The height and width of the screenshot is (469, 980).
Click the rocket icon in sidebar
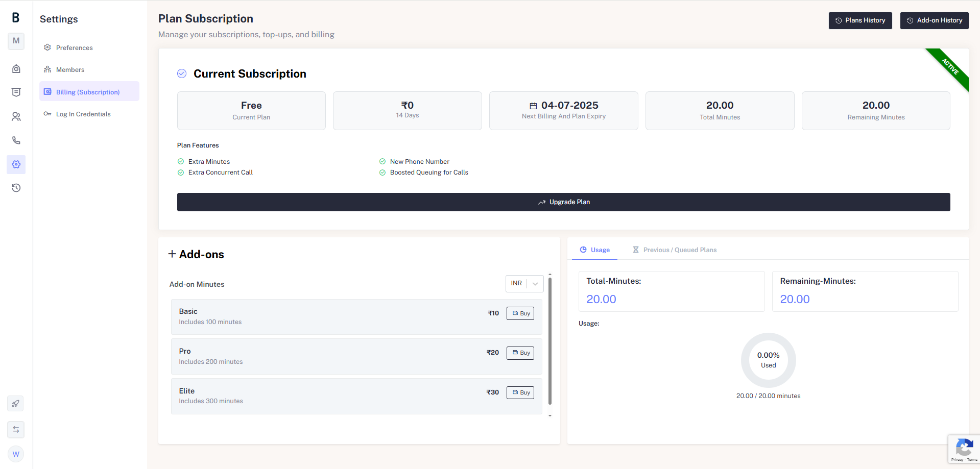tap(16, 404)
